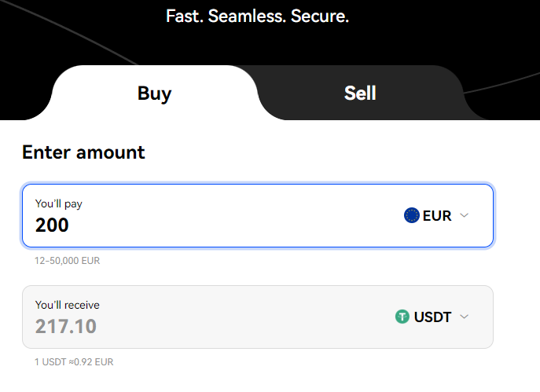The image size is (540, 392).
Task: Expand the EUR currency chevron
Action: 465,215
